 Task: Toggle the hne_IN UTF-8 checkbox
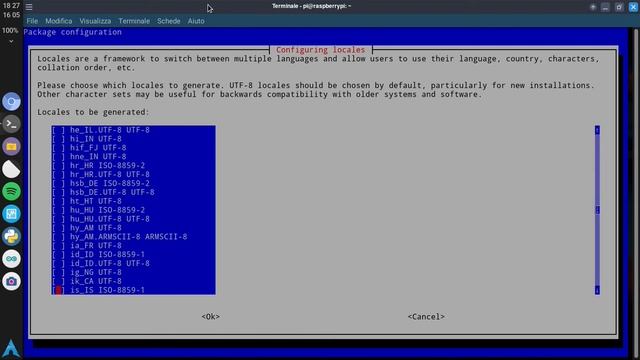[58, 157]
